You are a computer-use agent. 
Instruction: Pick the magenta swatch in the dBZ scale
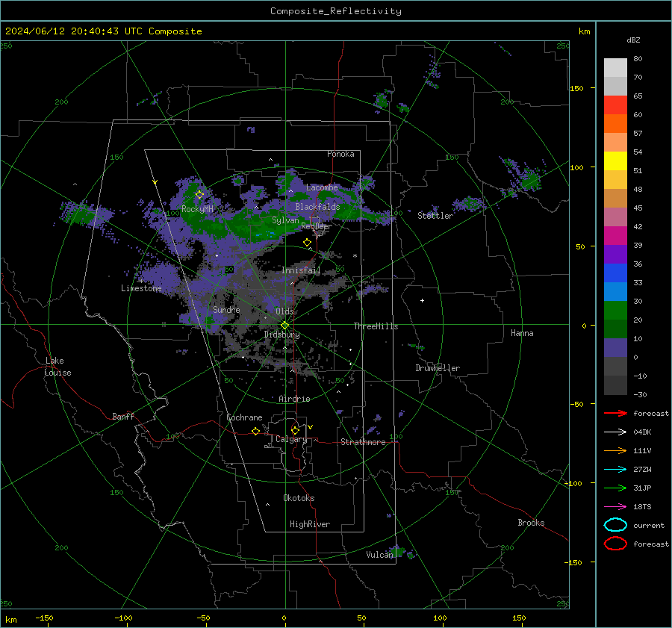click(x=615, y=236)
